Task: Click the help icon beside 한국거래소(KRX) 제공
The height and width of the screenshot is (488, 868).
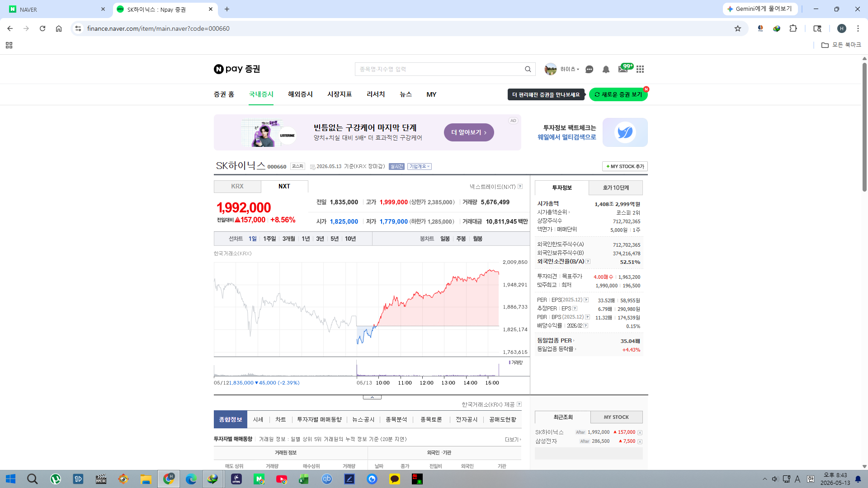Action: 519,404
